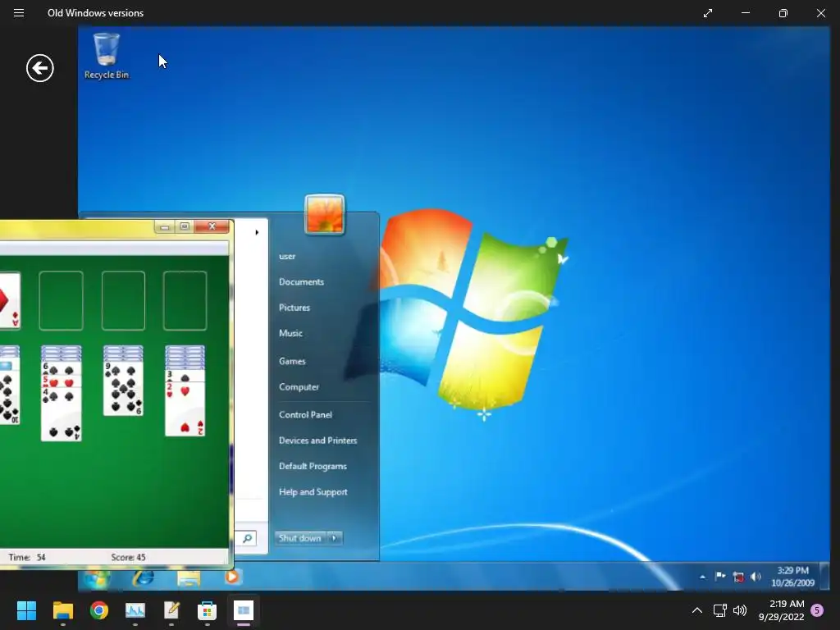Screen dimensions: 840x630
Task: Open Computer from Start menu
Action: click(x=299, y=387)
